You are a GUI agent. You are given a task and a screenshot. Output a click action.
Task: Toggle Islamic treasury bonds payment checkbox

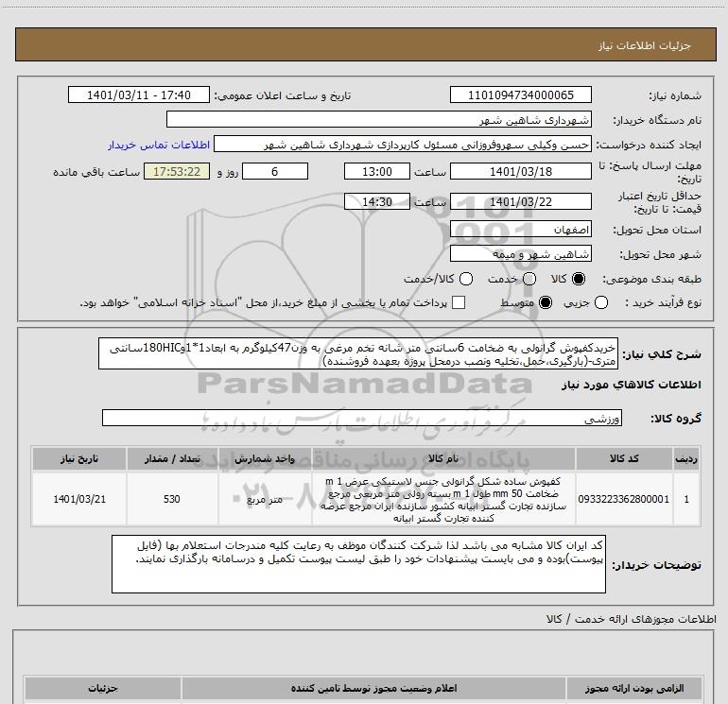click(x=459, y=302)
